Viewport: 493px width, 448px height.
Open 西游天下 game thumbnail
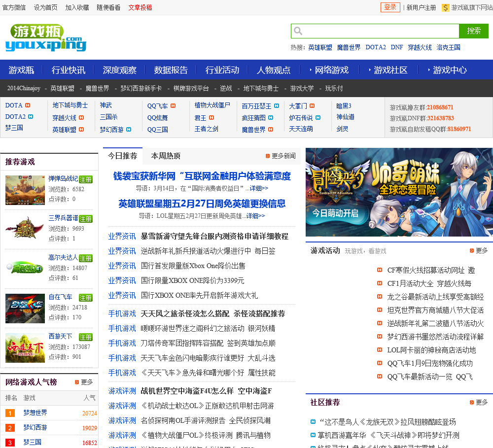point(25,348)
